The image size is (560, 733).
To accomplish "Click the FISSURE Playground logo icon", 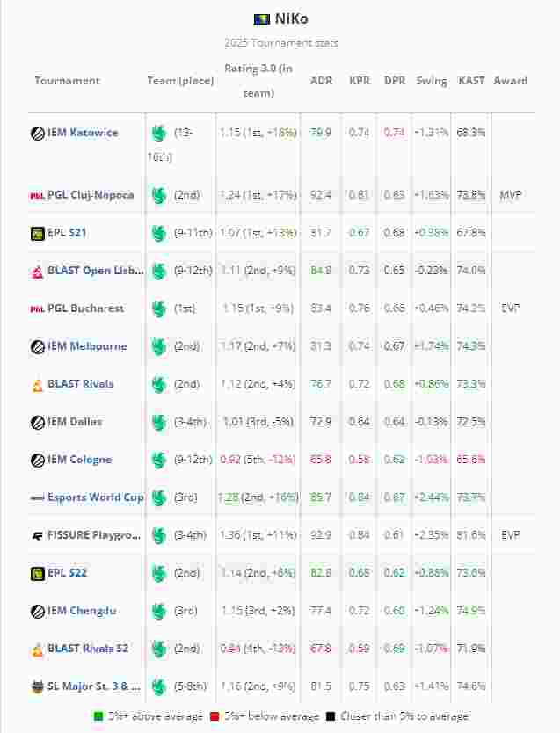I will 38,535.
